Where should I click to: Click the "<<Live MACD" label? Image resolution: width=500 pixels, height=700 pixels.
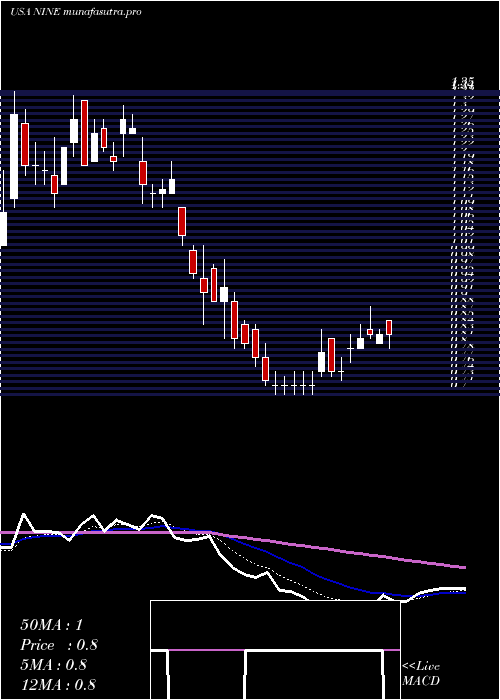click(x=421, y=674)
